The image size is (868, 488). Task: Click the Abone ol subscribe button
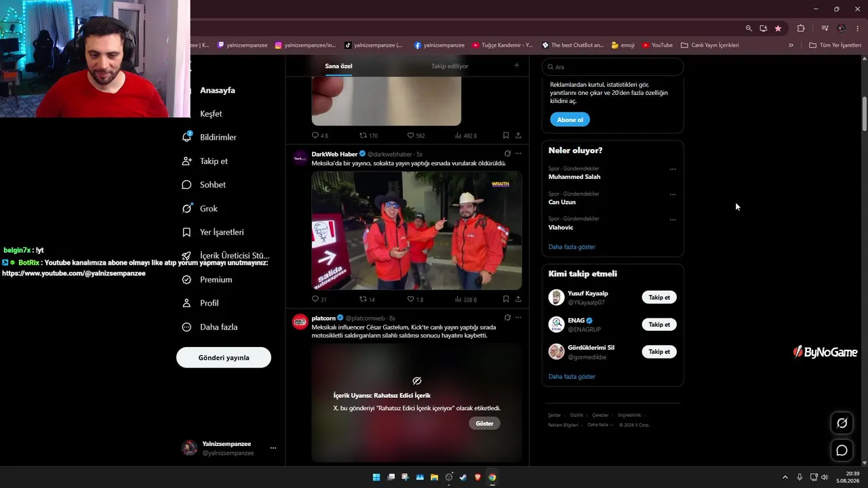point(570,119)
